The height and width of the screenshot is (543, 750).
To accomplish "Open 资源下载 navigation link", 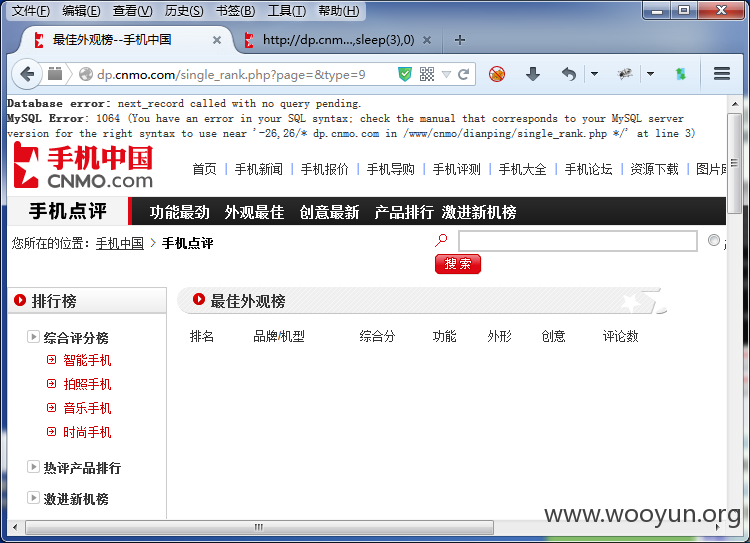I will (654, 169).
